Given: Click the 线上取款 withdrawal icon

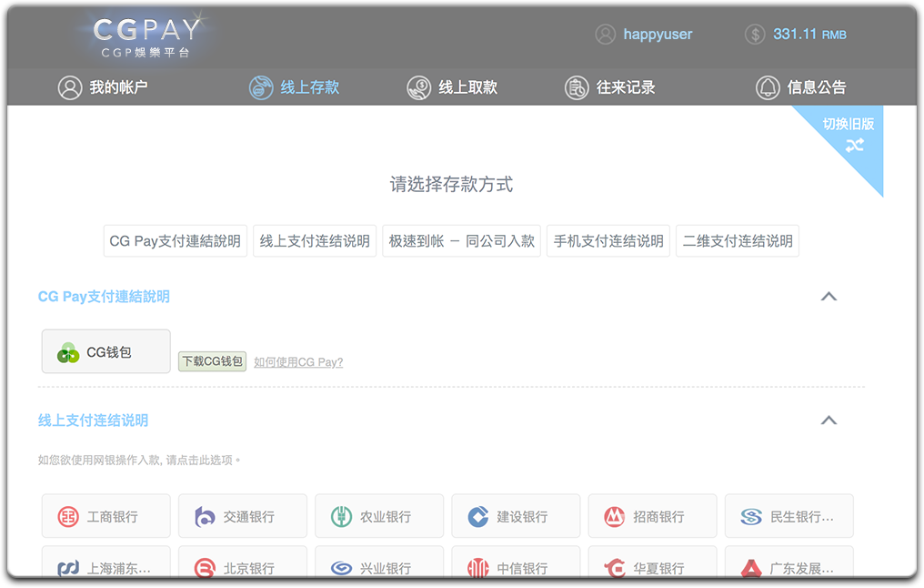Looking at the screenshot, I should click(418, 87).
